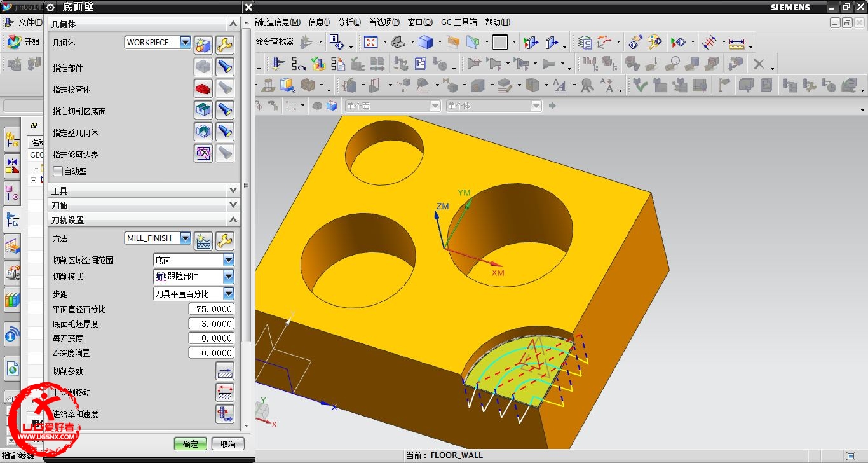Open the assembly navigator sidebar icon

(12, 140)
